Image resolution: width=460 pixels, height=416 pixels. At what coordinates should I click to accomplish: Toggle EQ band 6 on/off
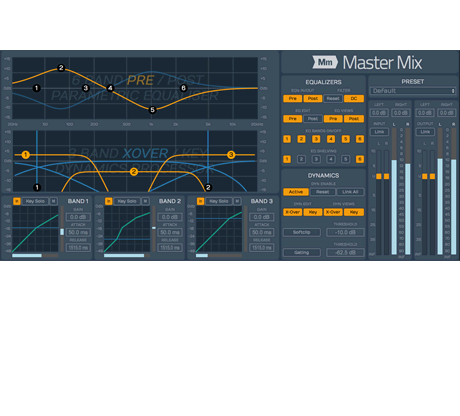(x=360, y=139)
